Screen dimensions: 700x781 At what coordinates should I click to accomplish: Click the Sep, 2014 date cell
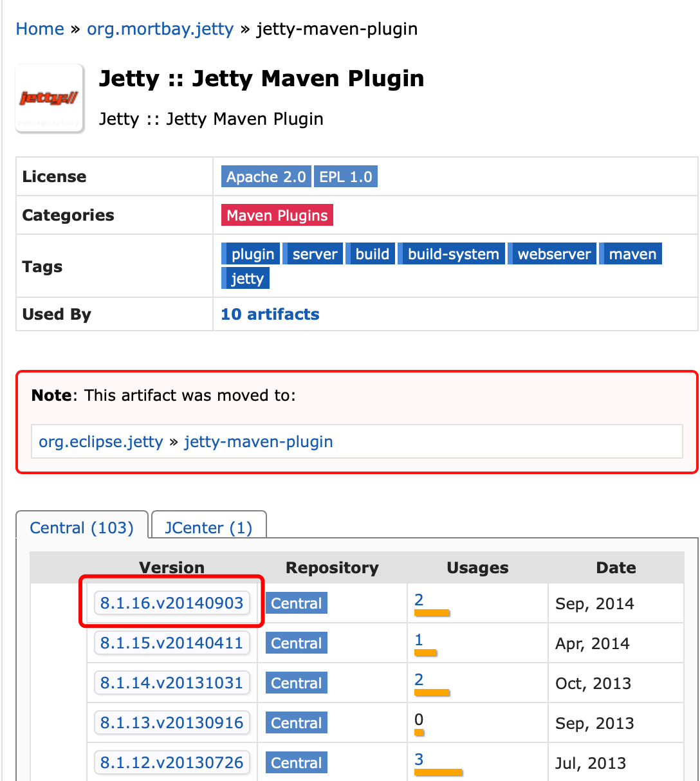point(594,604)
